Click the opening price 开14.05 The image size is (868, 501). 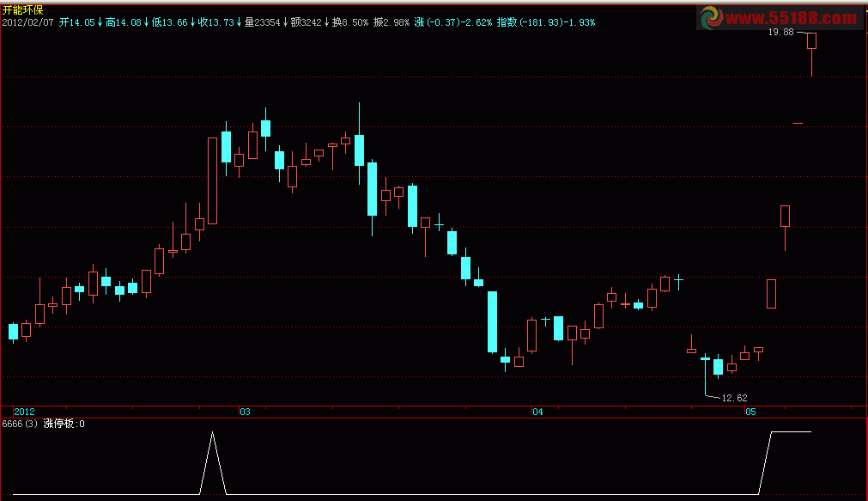77,22
